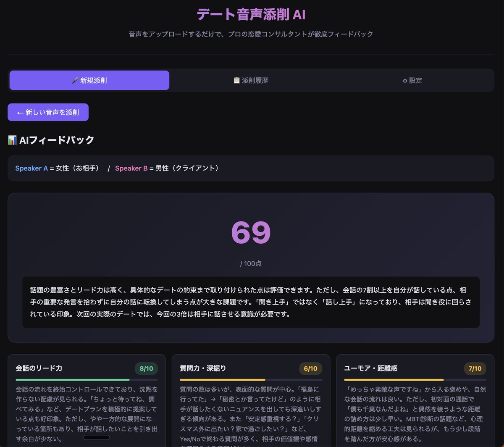Click the 8/10 score badge

(x=146, y=368)
